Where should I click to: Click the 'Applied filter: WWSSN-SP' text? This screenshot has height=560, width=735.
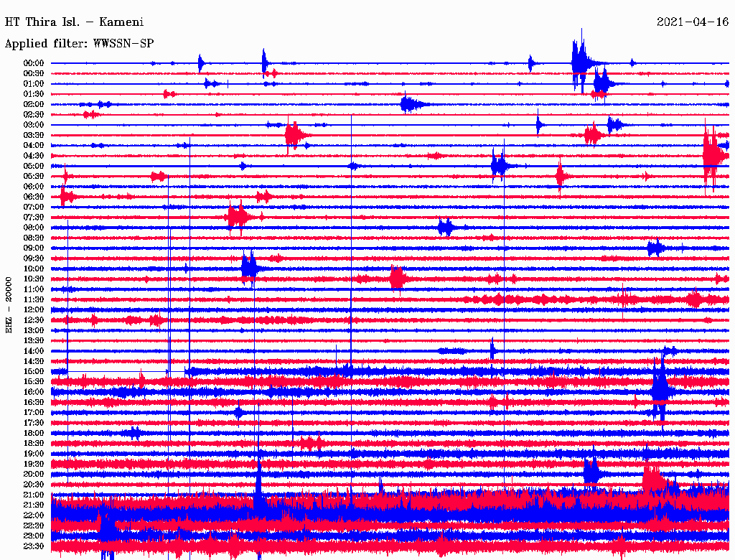click(x=79, y=44)
